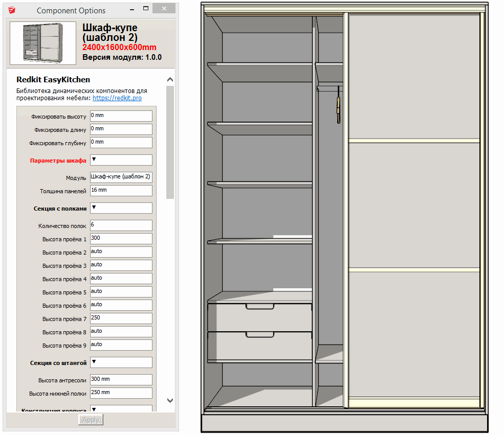Open the redkit.pro link
Image resolution: width=504 pixels, height=435 pixels.
[x=117, y=98]
